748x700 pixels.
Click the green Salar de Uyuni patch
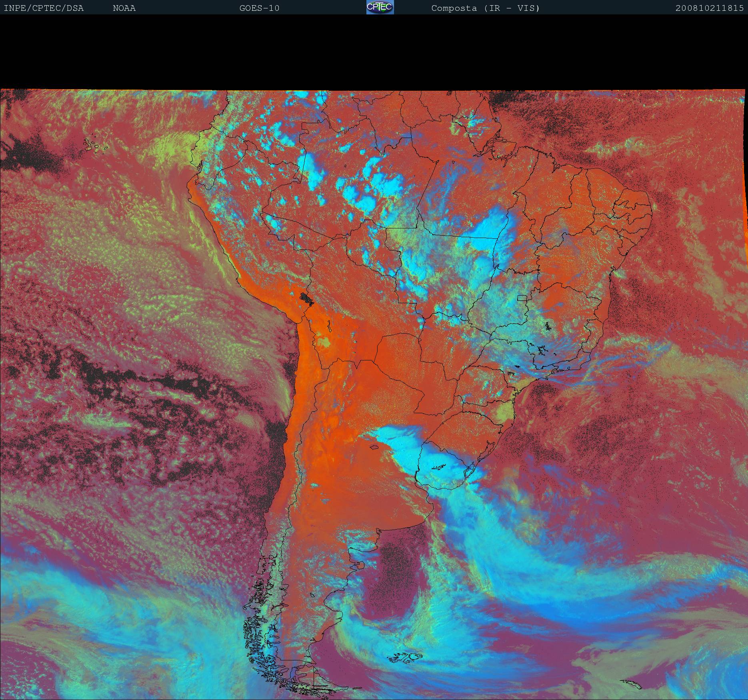(324, 342)
